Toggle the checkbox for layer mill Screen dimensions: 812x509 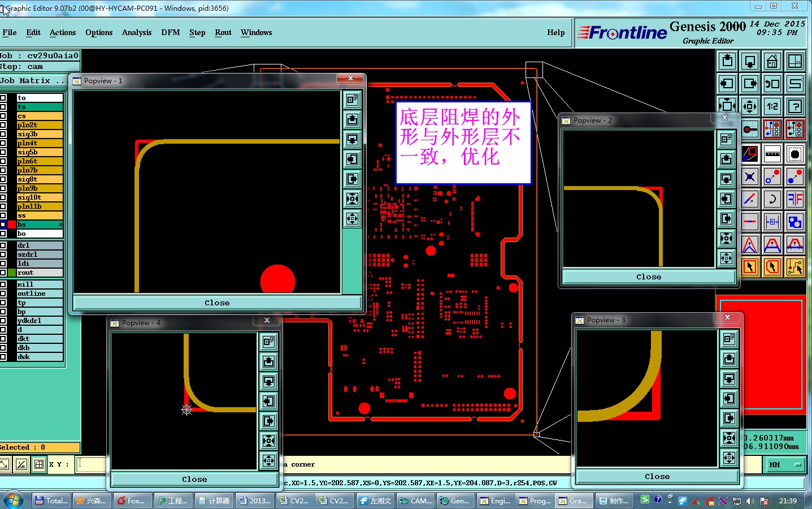[3, 284]
